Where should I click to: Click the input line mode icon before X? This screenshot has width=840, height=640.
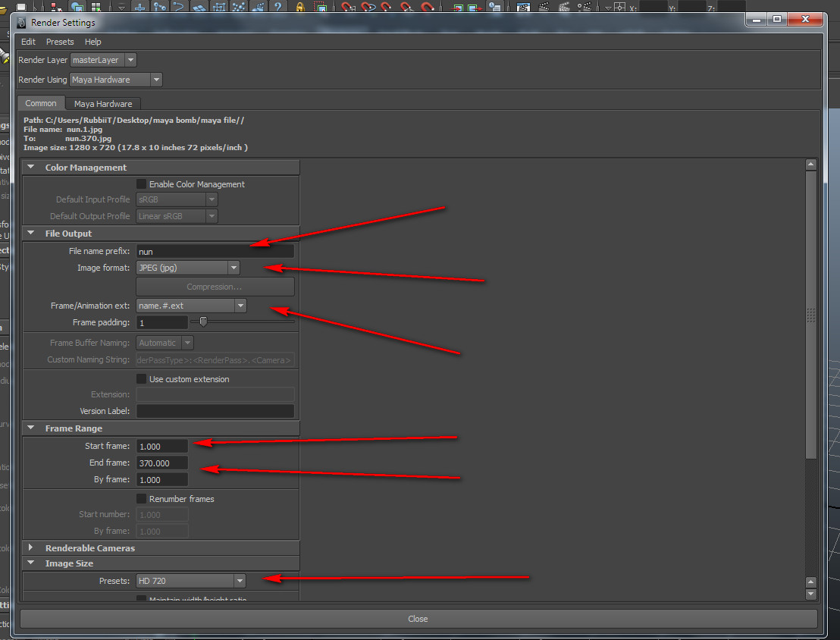pyautogui.click(x=619, y=6)
